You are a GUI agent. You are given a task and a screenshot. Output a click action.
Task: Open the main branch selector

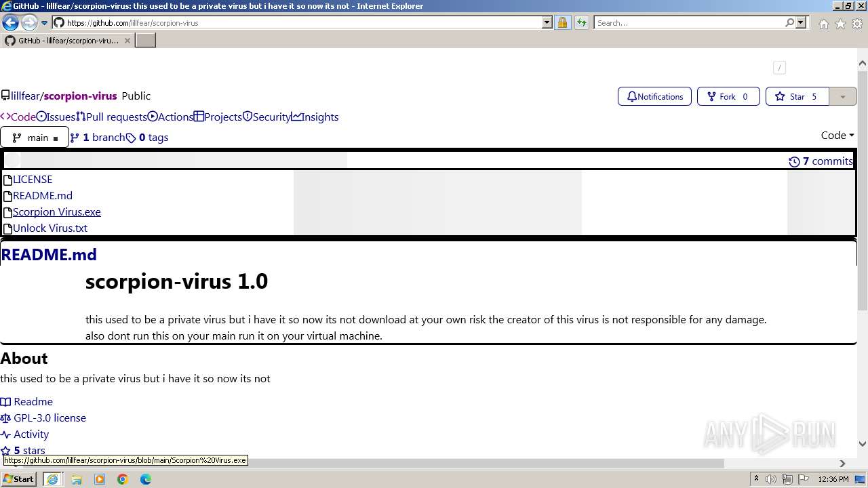click(x=35, y=138)
